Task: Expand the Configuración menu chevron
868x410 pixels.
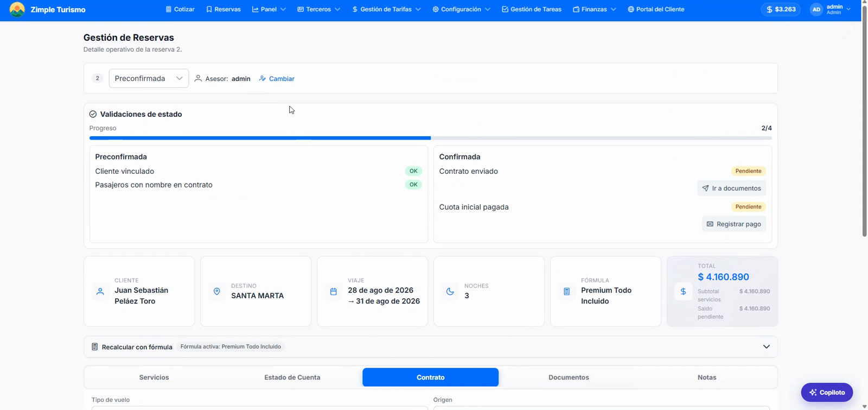Action: pos(488,9)
